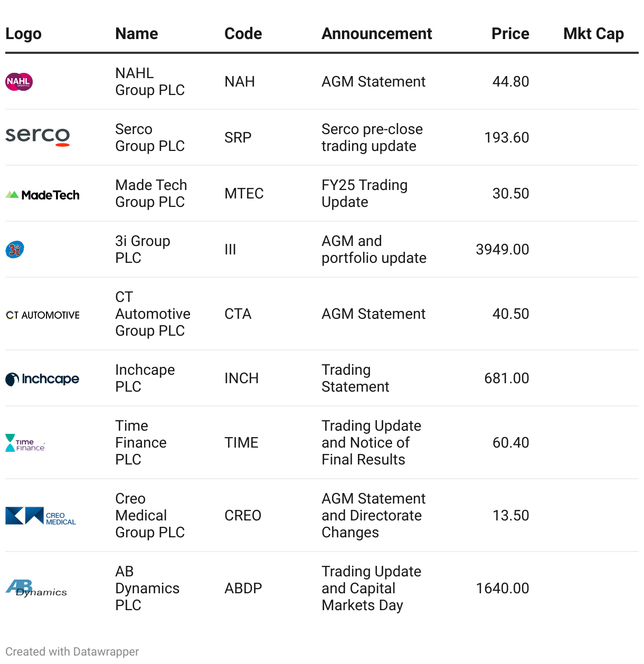This screenshot has height=664, width=644.
Task: Click the Price column header
Action: [x=510, y=34]
